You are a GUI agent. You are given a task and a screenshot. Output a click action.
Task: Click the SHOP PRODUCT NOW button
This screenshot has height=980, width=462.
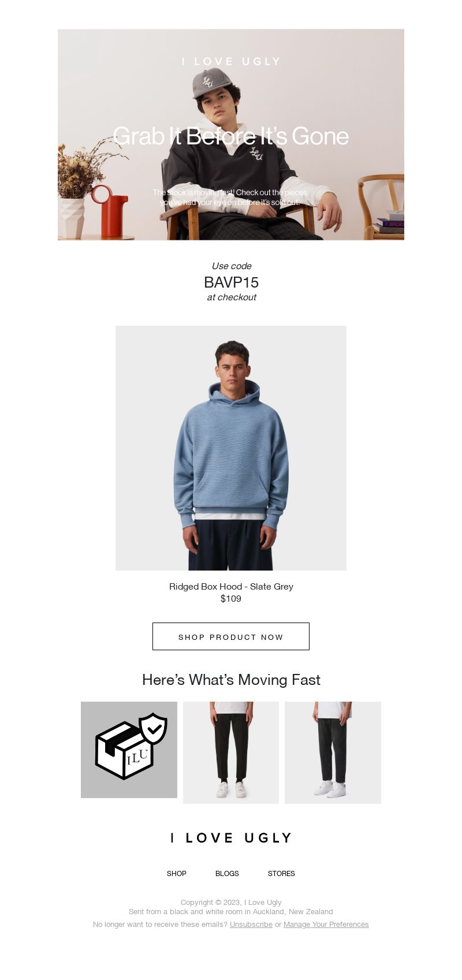click(231, 636)
